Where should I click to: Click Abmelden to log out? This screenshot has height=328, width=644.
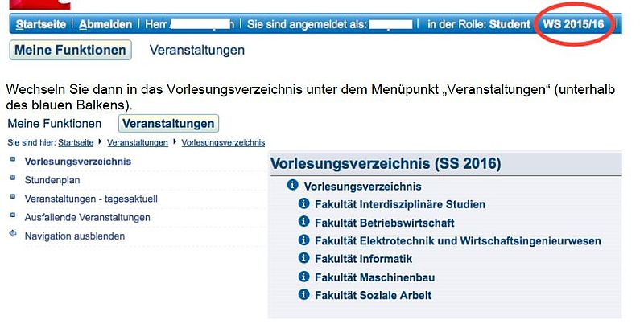click(106, 24)
